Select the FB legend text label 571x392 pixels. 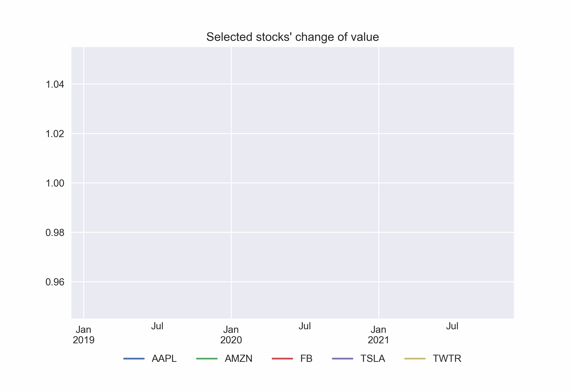[x=306, y=359]
